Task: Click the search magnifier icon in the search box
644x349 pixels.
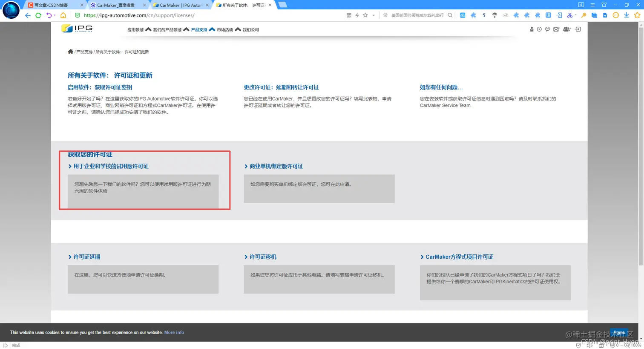Action: tap(450, 15)
